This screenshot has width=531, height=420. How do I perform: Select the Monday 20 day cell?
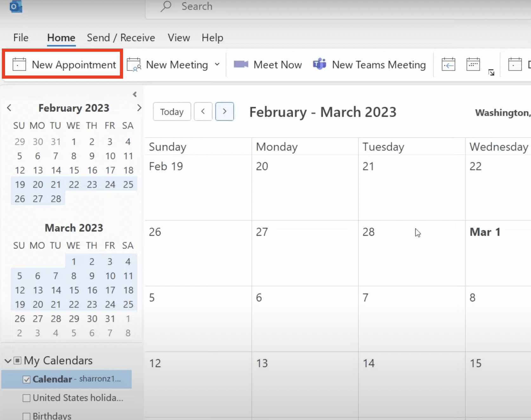click(305, 187)
